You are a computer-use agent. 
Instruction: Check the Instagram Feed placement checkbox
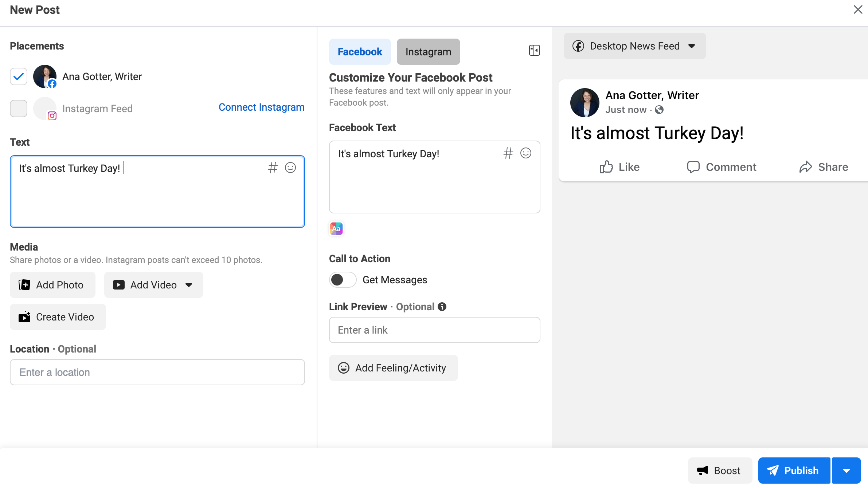click(19, 109)
